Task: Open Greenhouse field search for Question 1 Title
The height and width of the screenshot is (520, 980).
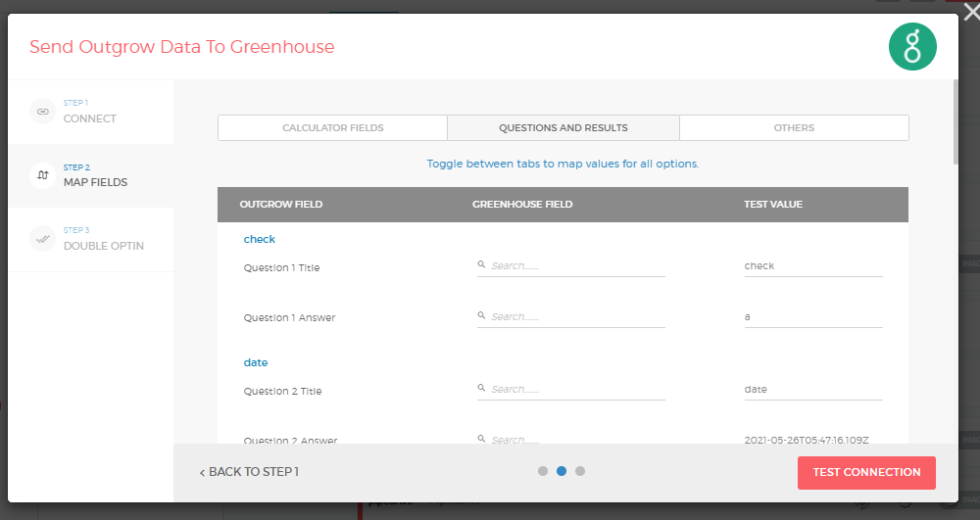Action: point(570,266)
